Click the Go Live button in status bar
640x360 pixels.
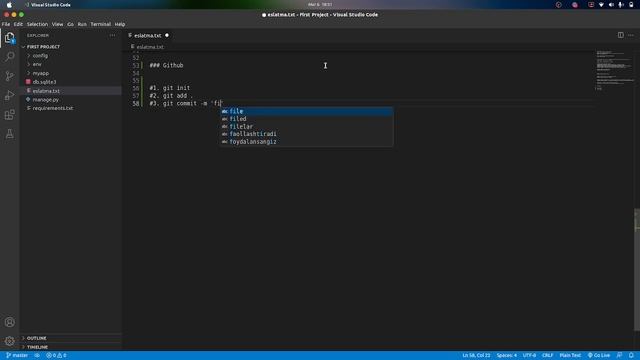[599, 356]
